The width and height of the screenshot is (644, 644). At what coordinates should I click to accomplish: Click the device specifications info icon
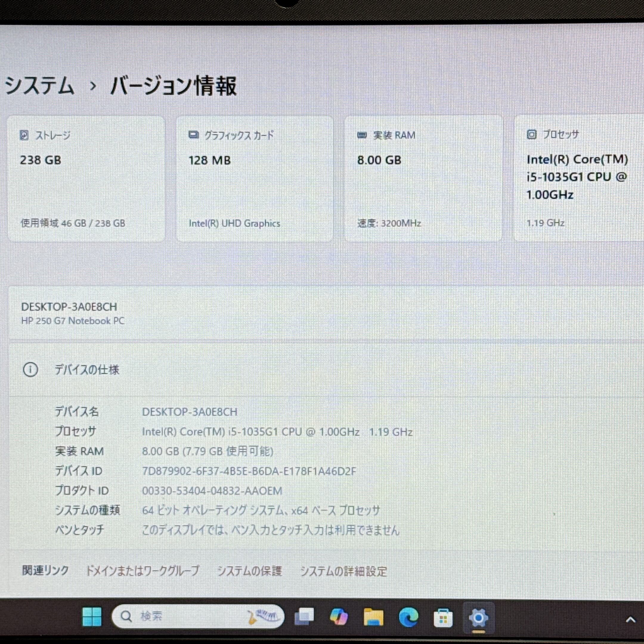pos(30,369)
